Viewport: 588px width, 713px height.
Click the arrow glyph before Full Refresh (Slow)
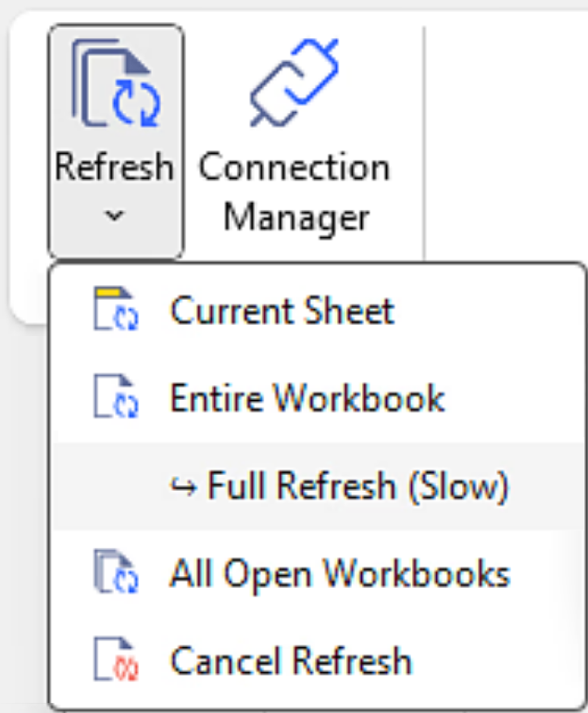point(183,487)
